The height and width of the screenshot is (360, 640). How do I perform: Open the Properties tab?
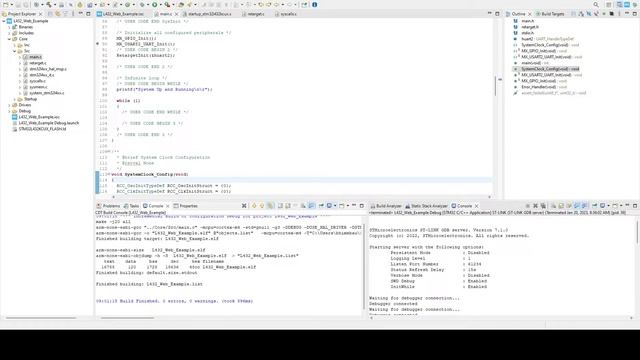[186, 206]
